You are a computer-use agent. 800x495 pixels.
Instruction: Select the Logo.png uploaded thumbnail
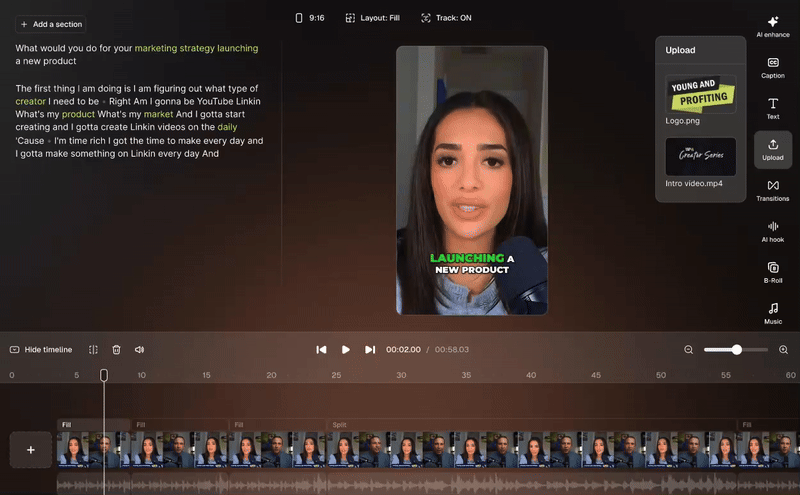pos(701,94)
